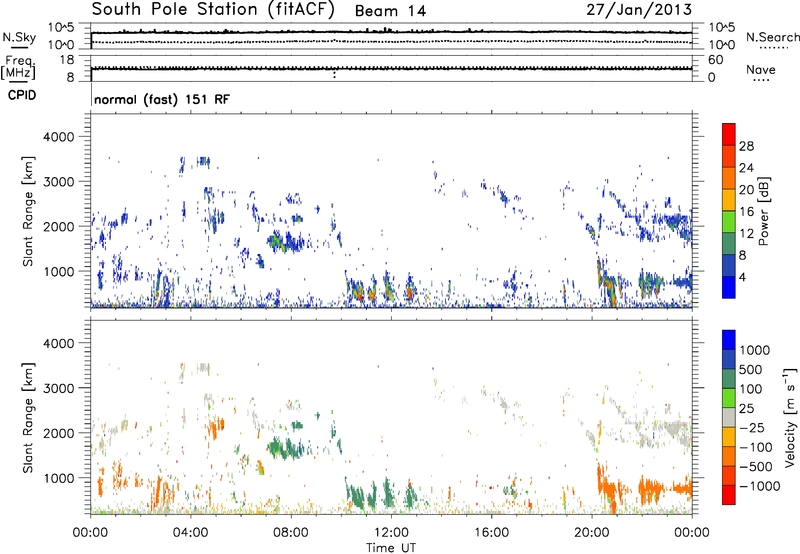Click the '-1000' value on the Velocity color bar

759,486
